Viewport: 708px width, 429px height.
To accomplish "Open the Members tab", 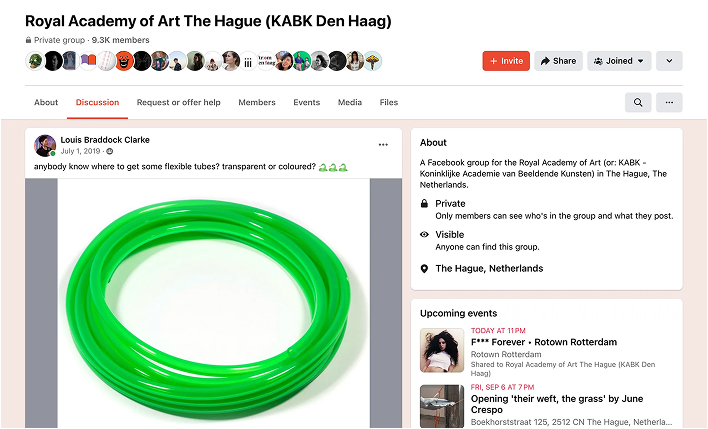I will [257, 103].
